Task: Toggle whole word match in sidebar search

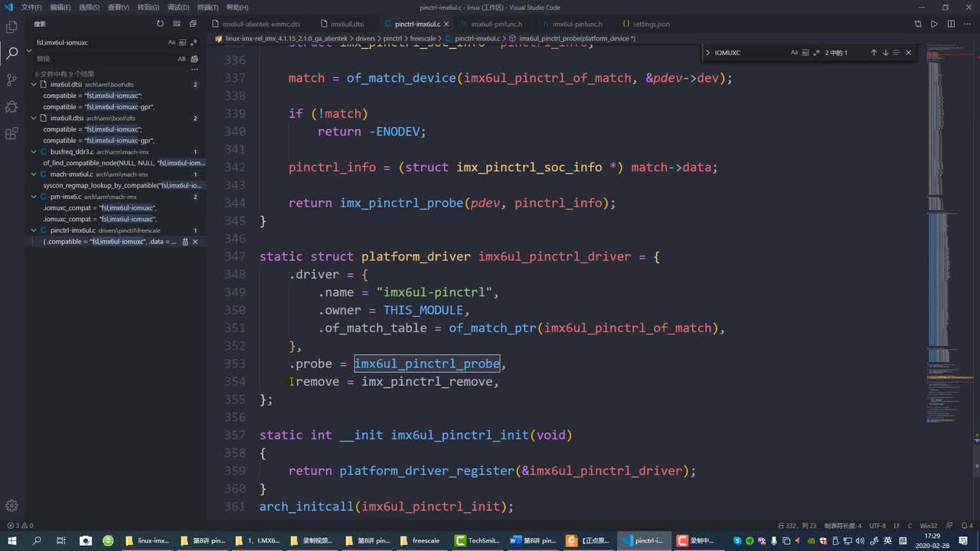Action: tap(183, 43)
